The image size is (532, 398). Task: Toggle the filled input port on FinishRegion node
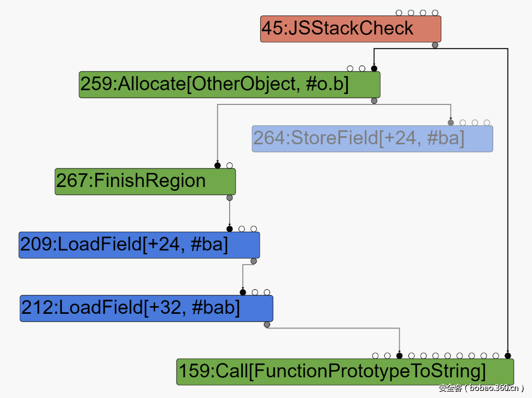pos(218,166)
